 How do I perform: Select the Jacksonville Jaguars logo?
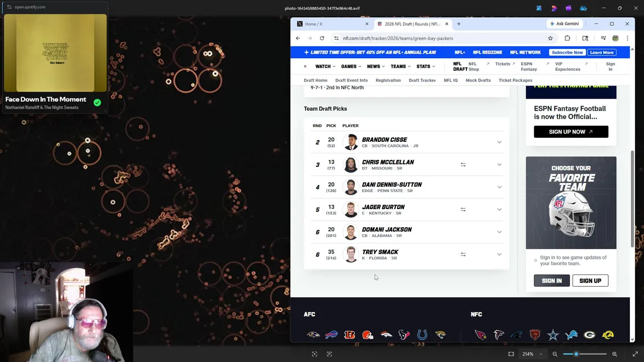(x=440, y=335)
